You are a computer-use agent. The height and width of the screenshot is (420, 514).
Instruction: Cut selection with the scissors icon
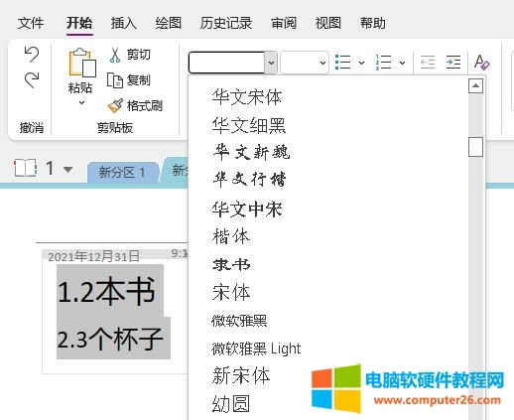(x=115, y=55)
